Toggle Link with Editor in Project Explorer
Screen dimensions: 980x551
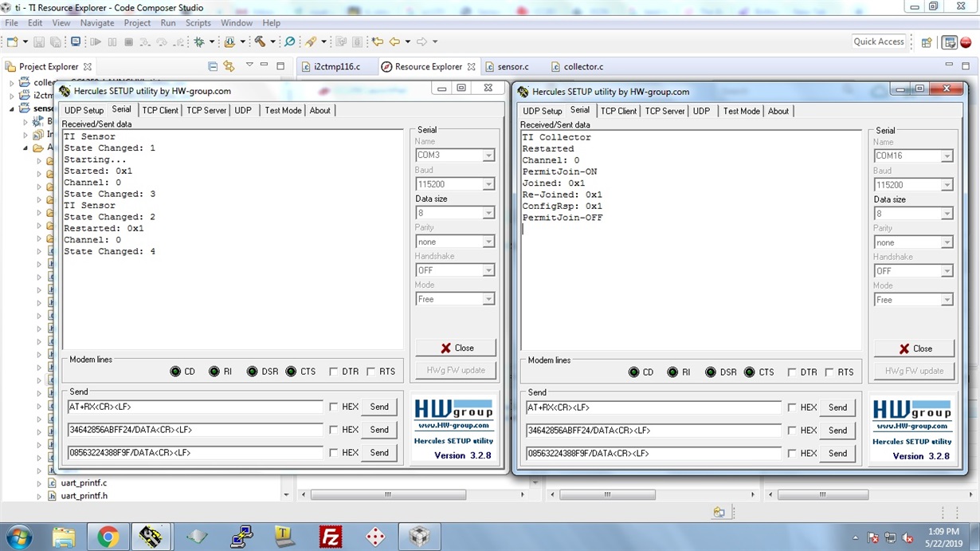pyautogui.click(x=229, y=66)
